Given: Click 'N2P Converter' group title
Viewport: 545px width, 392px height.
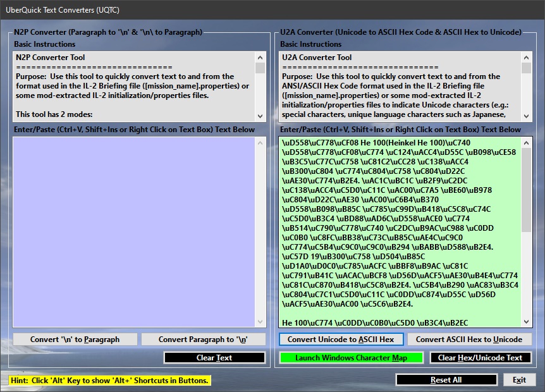Looking at the screenshot, I should (x=108, y=32).
